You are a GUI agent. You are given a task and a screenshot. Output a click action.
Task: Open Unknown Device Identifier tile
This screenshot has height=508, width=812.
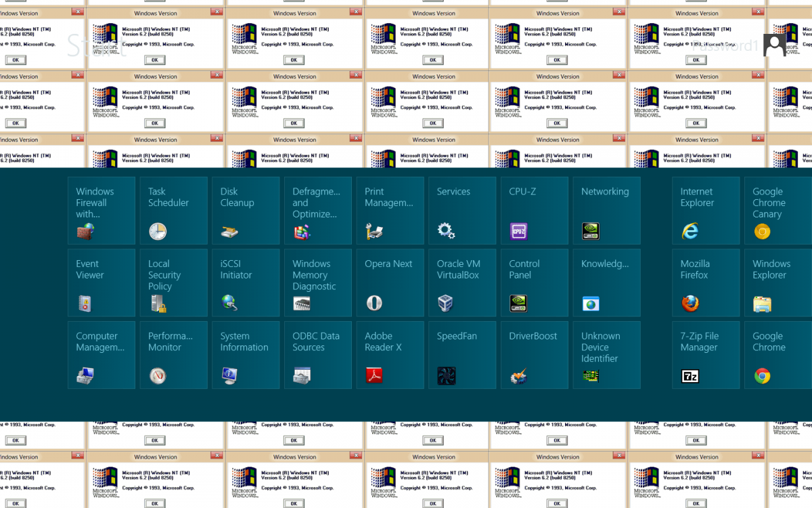coord(607,355)
